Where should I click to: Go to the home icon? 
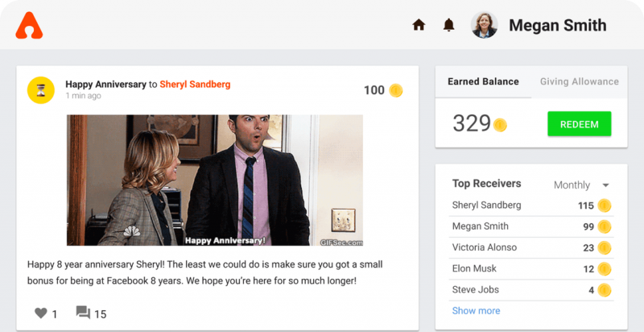pos(419,25)
